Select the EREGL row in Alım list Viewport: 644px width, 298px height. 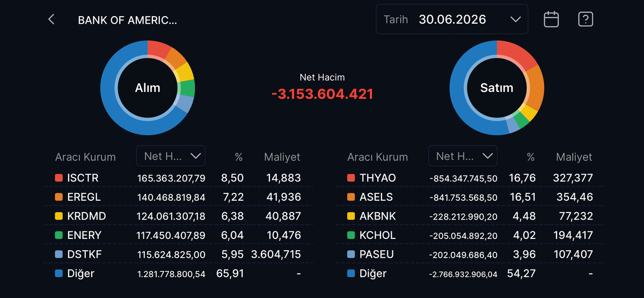tap(178, 197)
